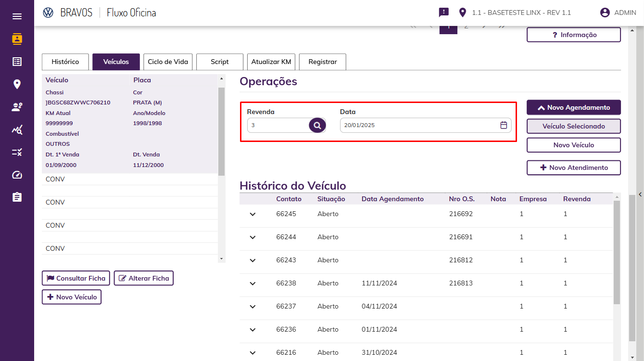Open the clipboard sidebar icon
644x361 pixels.
tap(17, 197)
